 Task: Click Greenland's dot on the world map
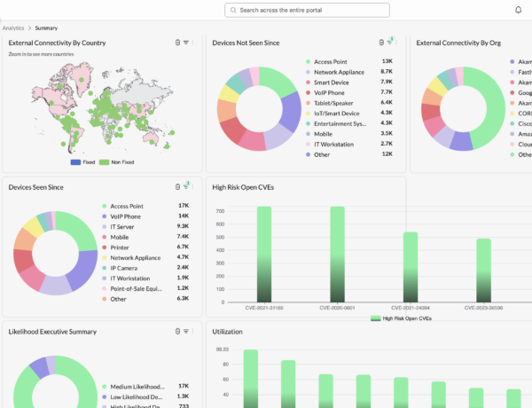(82, 80)
